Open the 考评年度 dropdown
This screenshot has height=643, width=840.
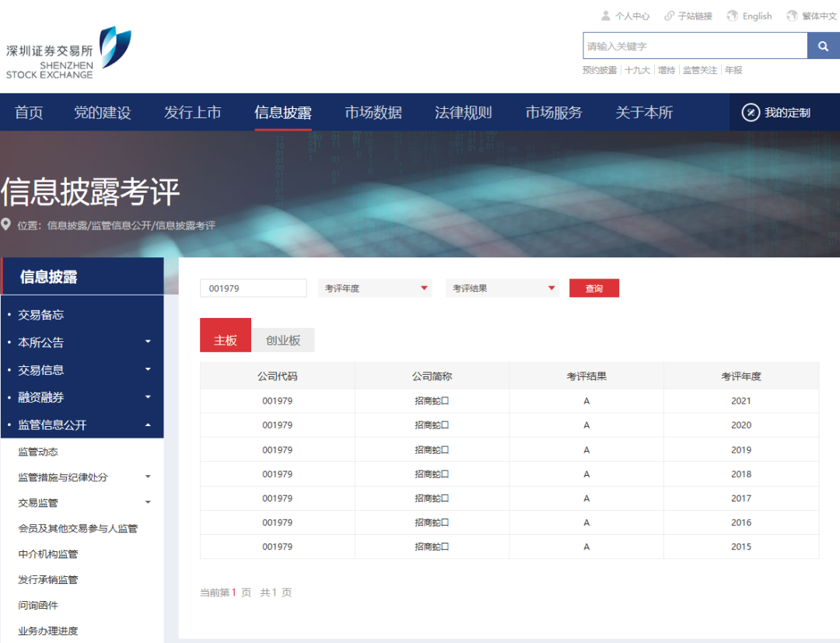(375, 288)
